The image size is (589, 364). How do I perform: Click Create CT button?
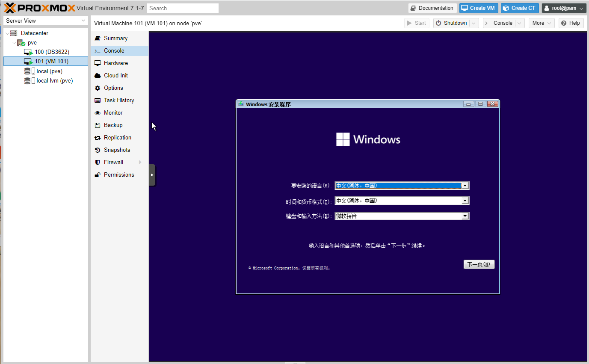click(520, 8)
